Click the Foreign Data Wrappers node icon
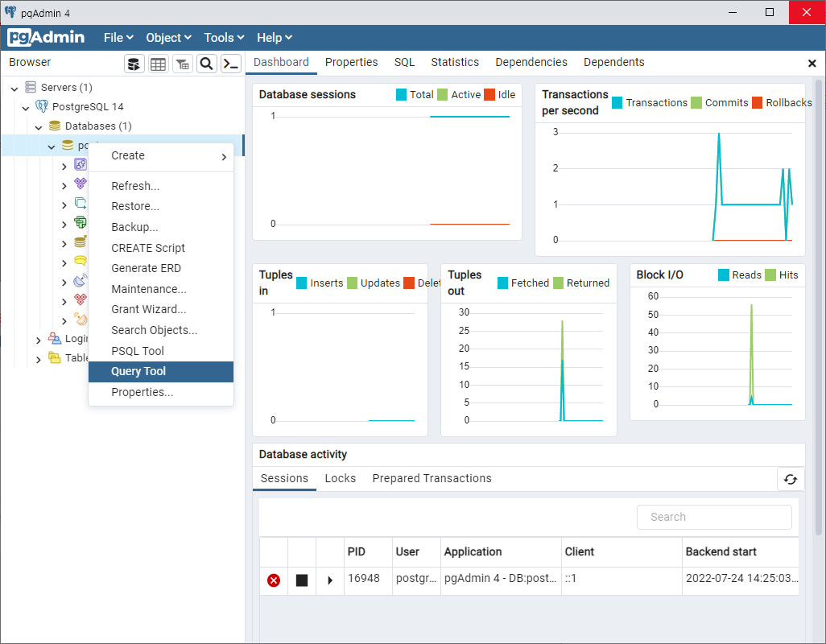826x644 pixels. tap(80, 242)
